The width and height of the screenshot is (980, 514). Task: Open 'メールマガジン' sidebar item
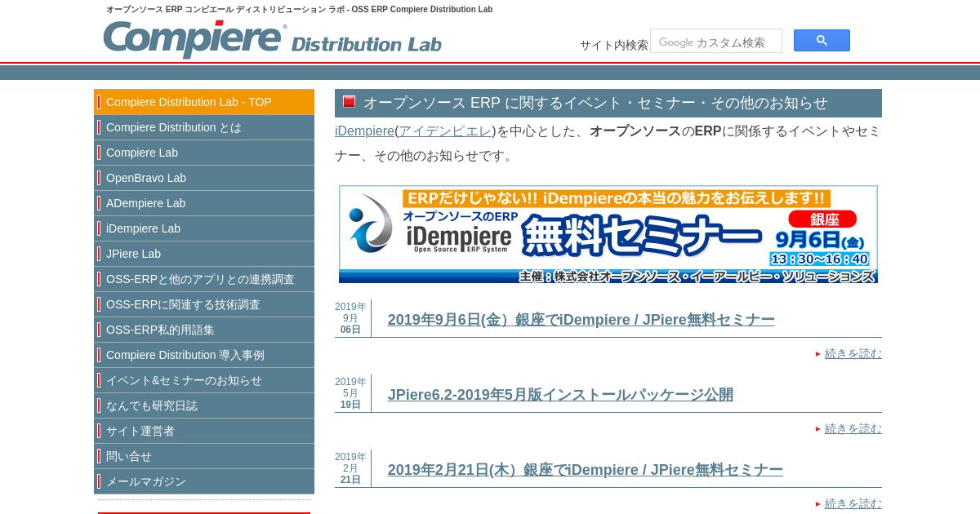[x=204, y=481]
